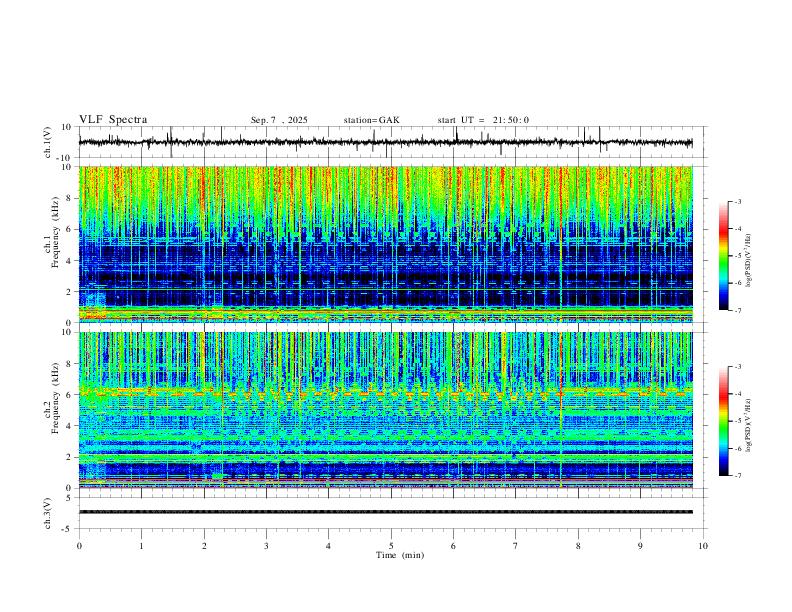Click the "ch.3(V)" axis label
This screenshot has width=792, height=612.
click(x=48, y=513)
